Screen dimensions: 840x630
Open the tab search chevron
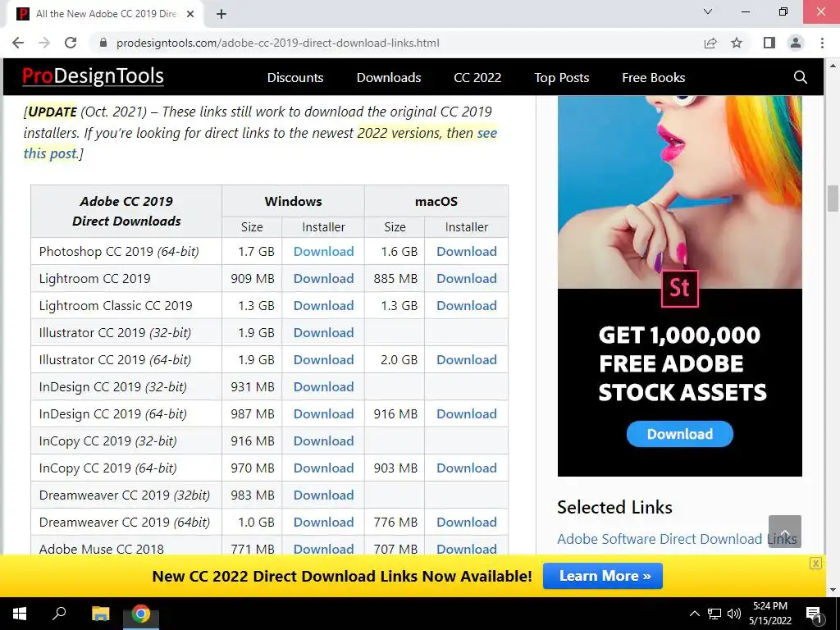point(708,11)
